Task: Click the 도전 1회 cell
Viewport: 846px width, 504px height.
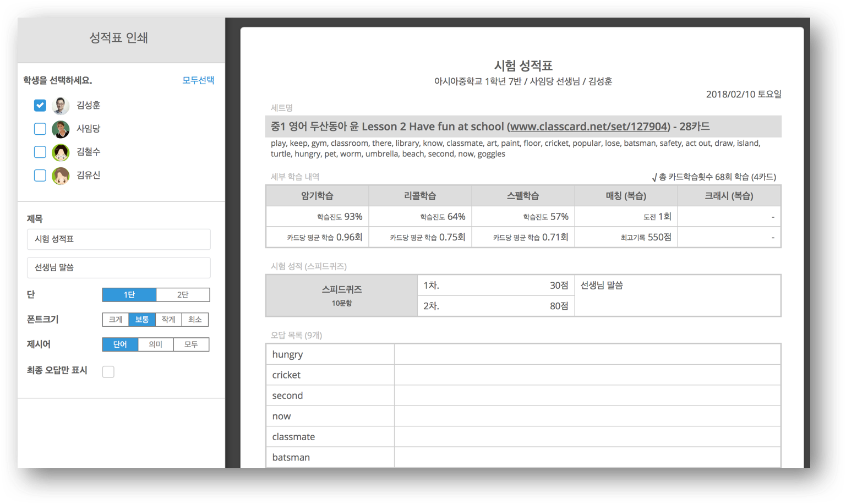Action: [x=626, y=217]
